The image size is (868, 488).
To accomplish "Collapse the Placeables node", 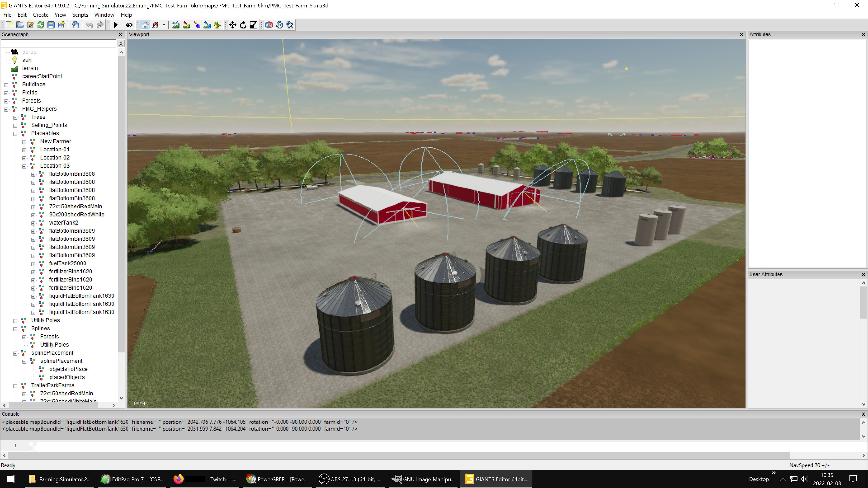I will (15, 134).
